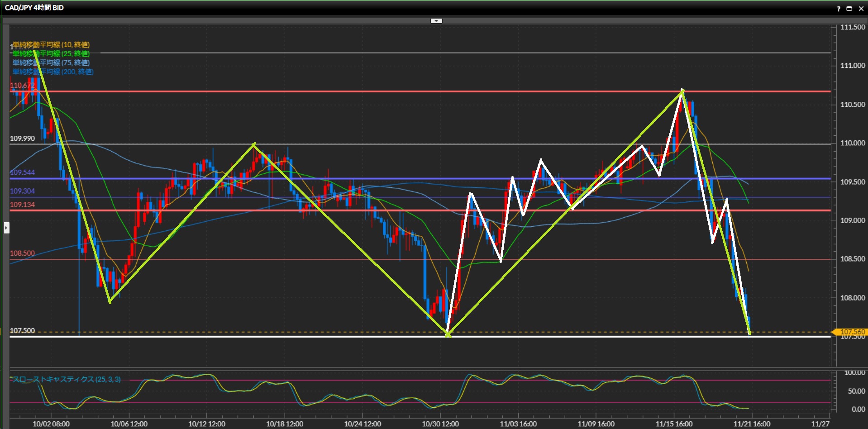Click the 10/30 12:00 time axis label

[x=440, y=424]
